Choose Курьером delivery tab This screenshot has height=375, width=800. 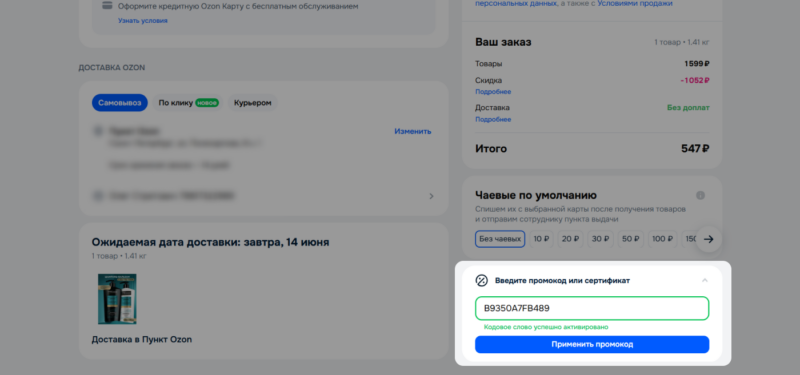tap(253, 103)
